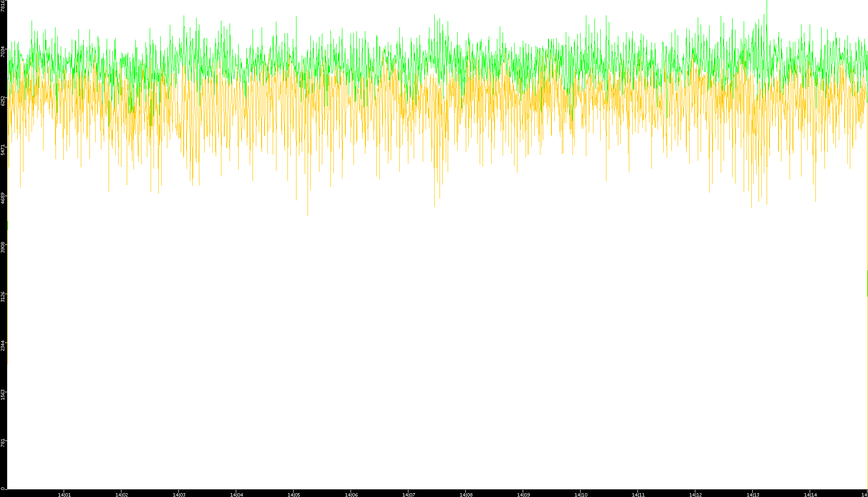Click the 14:07 time axis label
Image resolution: width=868 pixels, height=497 pixels.
[x=408, y=494]
